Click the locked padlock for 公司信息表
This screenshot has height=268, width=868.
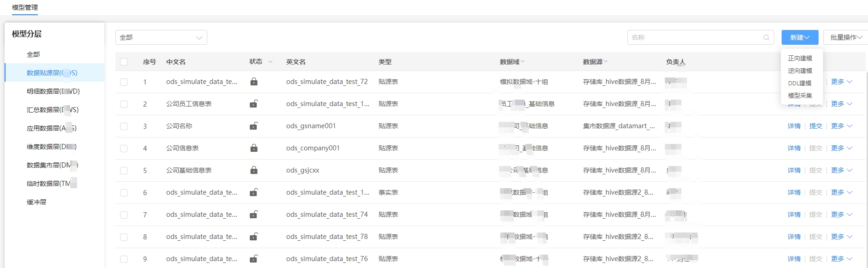(254, 148)
